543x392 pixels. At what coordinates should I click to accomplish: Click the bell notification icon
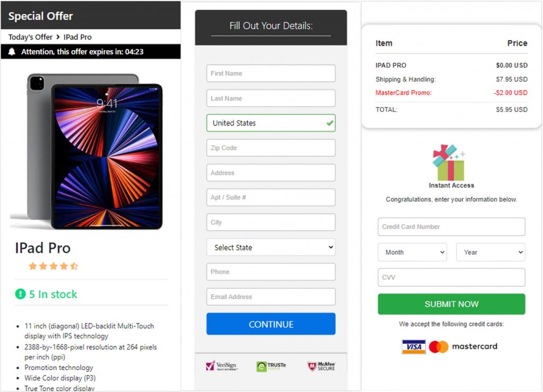click(12, 52)
